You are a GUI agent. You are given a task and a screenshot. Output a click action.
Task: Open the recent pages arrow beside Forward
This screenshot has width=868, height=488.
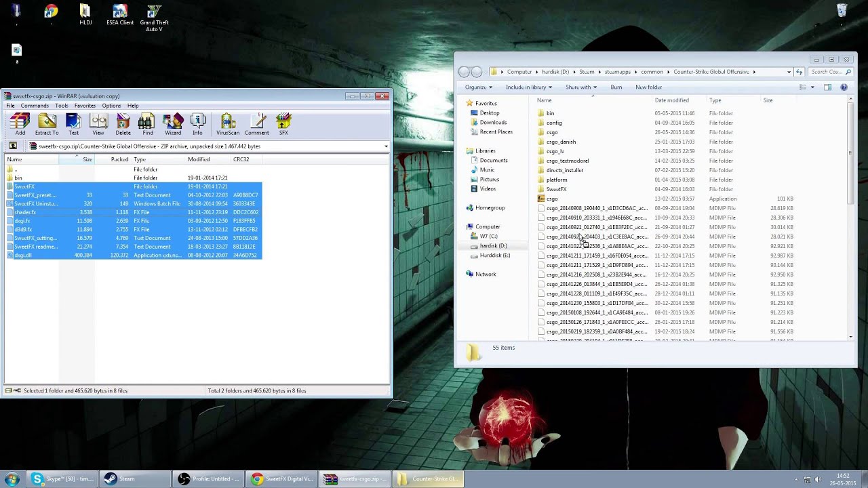point(486,72)
